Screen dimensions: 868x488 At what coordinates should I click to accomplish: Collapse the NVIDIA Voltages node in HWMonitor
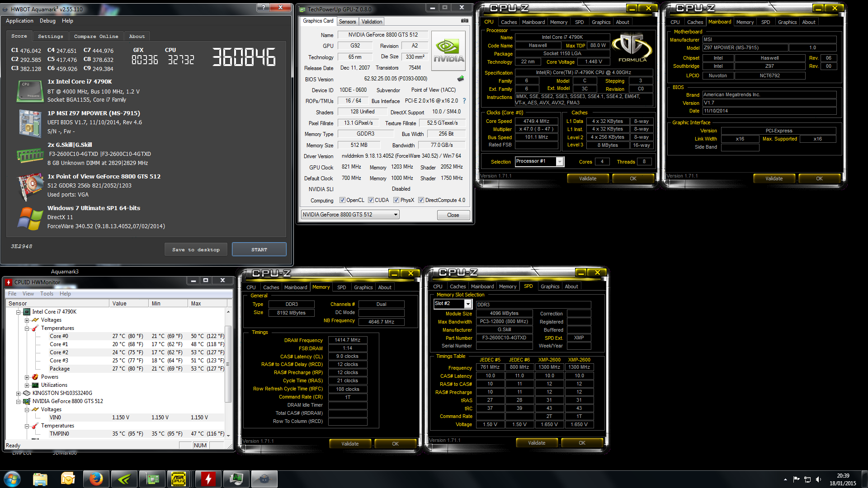coord(27,410)
